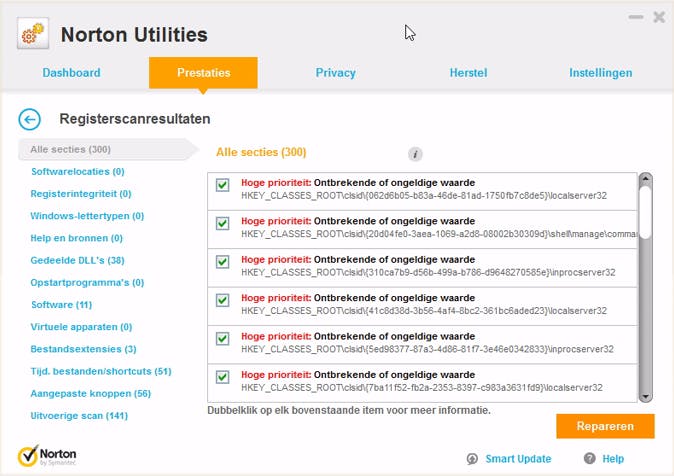This screenshot has width=674, height=476.
Task: Go to the Instellingen tab
Action: coord(600,73)
